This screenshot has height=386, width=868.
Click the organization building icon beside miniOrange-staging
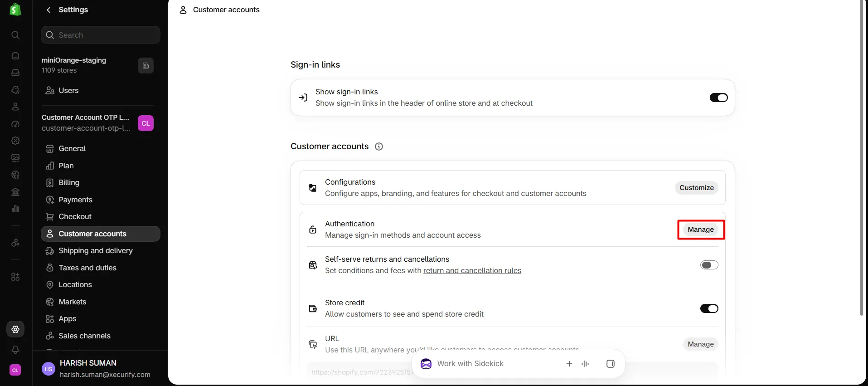coord(145,66)
